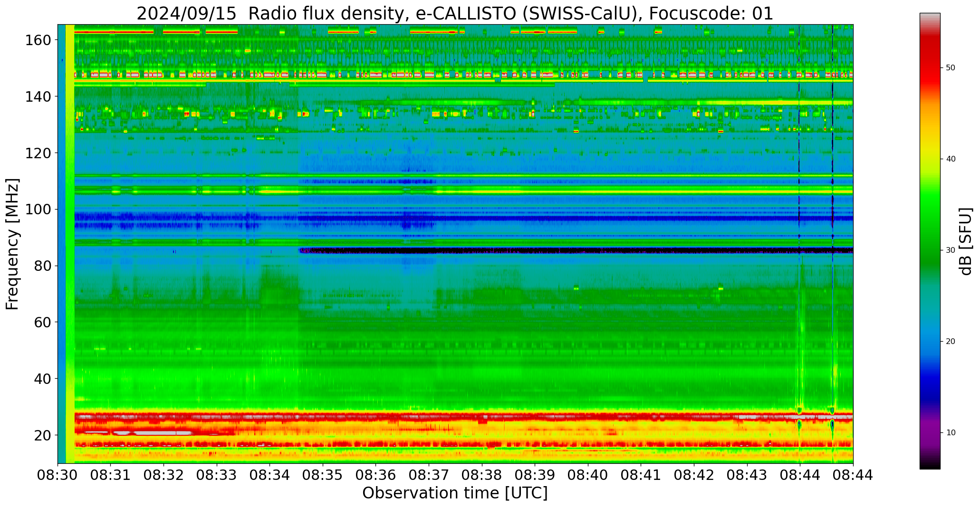This screenshot has height=507, width=980.
Task: Click the 08:37 time tick label
Action: [429, 475]
